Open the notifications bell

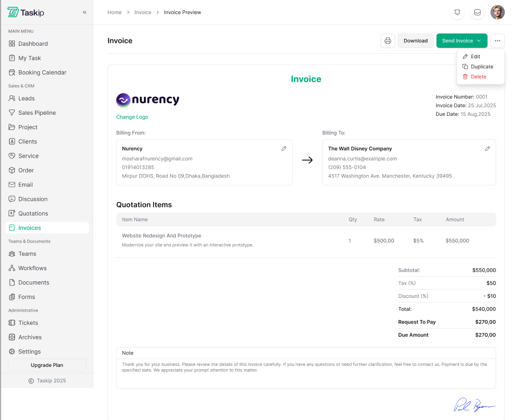pos(457,13)
